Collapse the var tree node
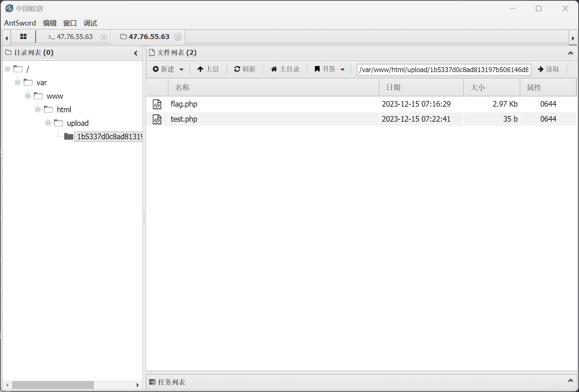Screen dimensions: 579x392 tap(18, 82)
